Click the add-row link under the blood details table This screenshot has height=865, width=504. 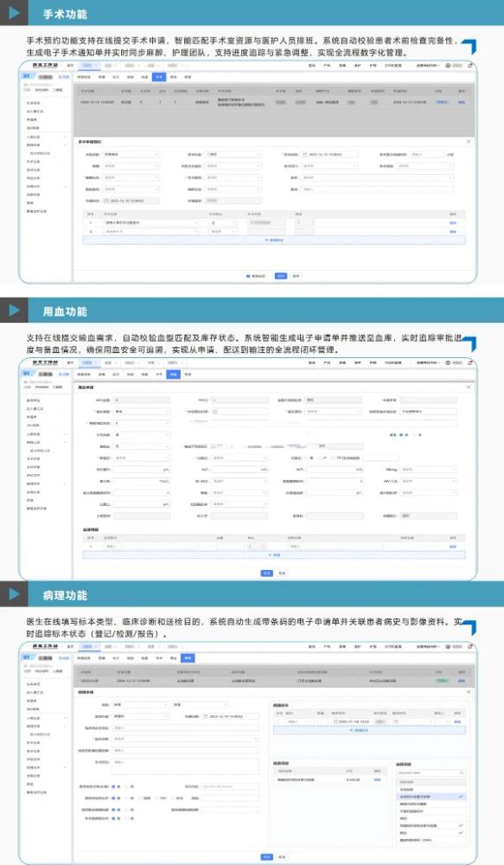coord(274,555)
